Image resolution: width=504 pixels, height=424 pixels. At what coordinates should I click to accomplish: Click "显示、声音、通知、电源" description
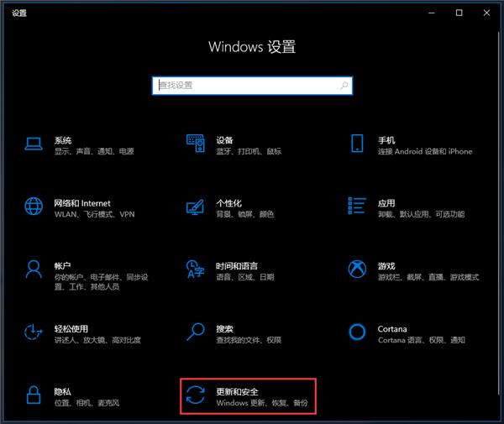94,151
